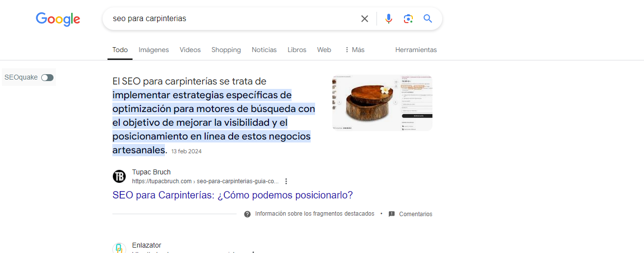Screen dimensions: 644x253
Task: Click the '13 feb 2024' date text
Action: (x=187, y=151)
